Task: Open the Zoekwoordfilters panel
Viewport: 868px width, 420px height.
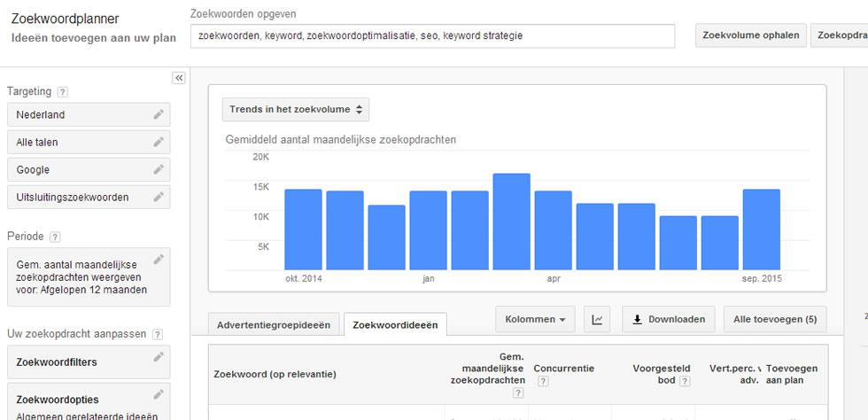Action: coord(89,362)
